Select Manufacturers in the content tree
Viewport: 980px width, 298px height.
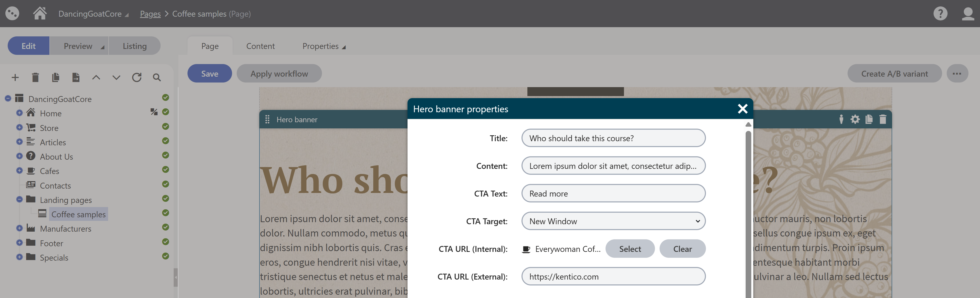pos(65,229)
